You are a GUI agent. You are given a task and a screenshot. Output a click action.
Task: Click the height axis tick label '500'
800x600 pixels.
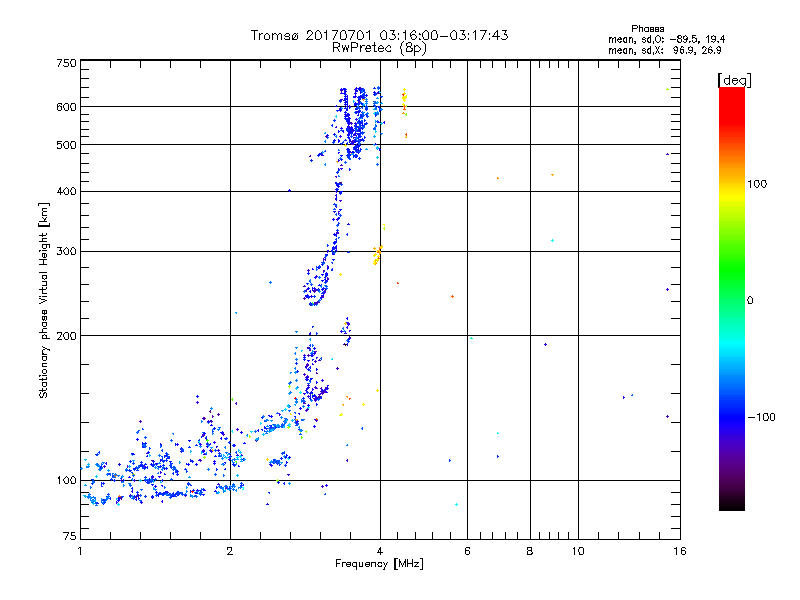point(66,145)
